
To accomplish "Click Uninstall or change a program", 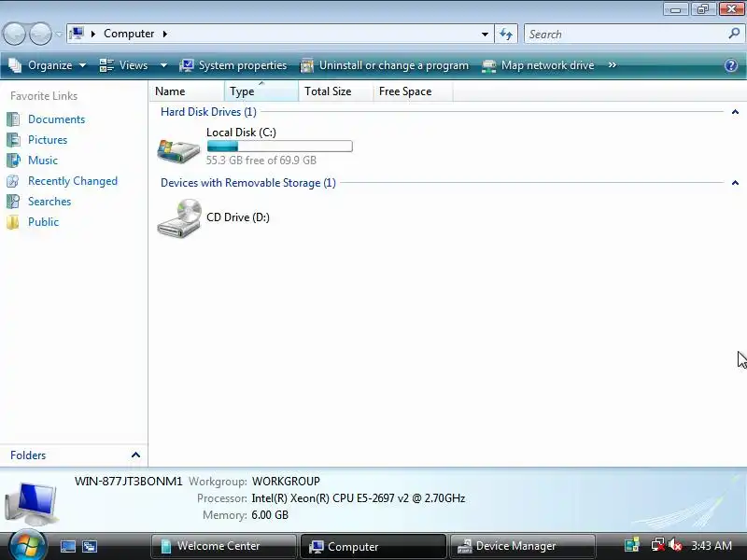I will click(385, 65).
